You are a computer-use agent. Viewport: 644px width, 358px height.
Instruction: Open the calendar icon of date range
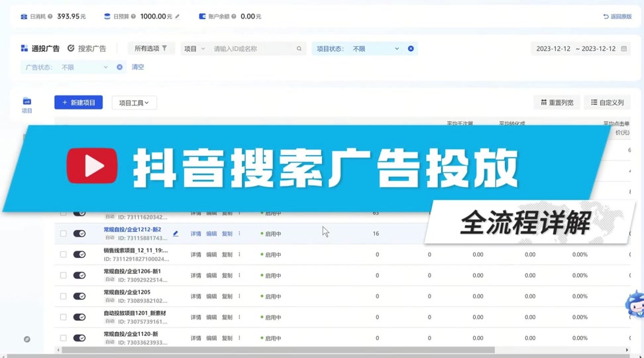coord(624,48)
